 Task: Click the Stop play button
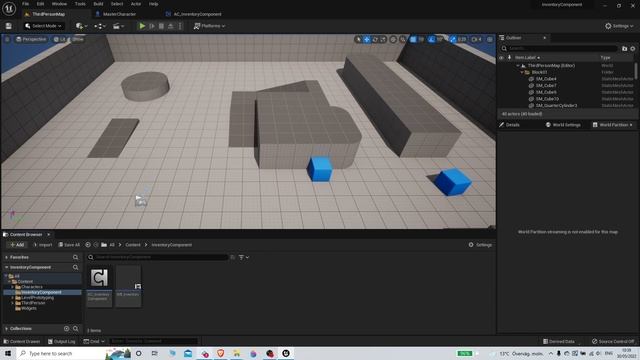(161, 26)
